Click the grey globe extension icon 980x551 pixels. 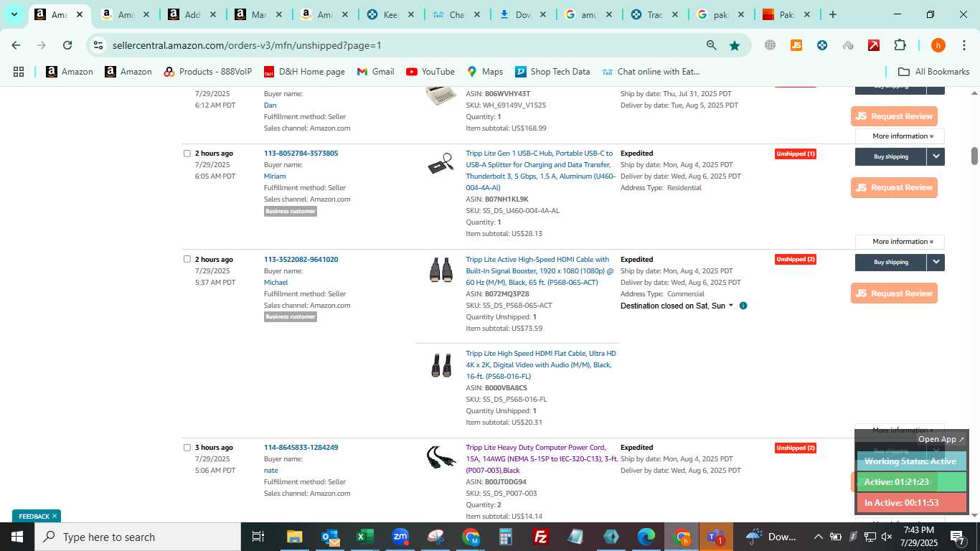coord(770,45)
